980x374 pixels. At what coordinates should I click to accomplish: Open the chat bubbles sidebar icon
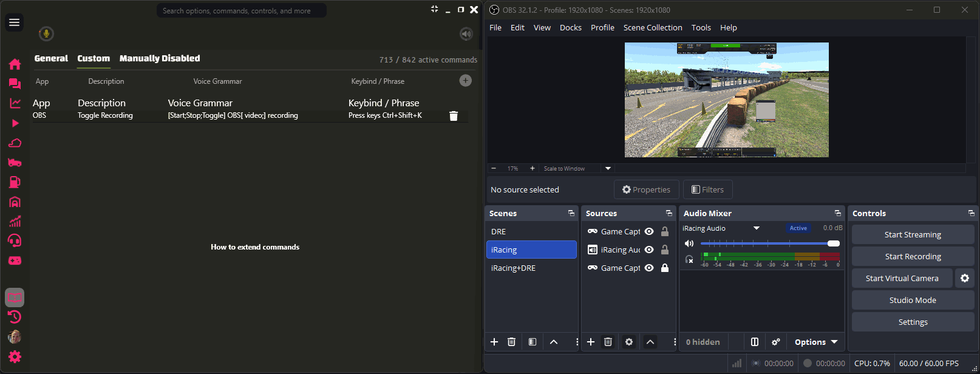(15, 84)
